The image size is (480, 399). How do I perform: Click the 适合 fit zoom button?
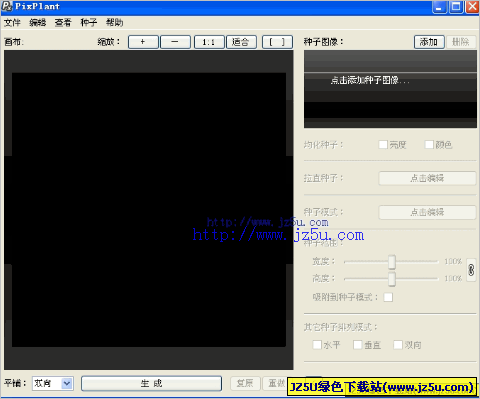241,42
